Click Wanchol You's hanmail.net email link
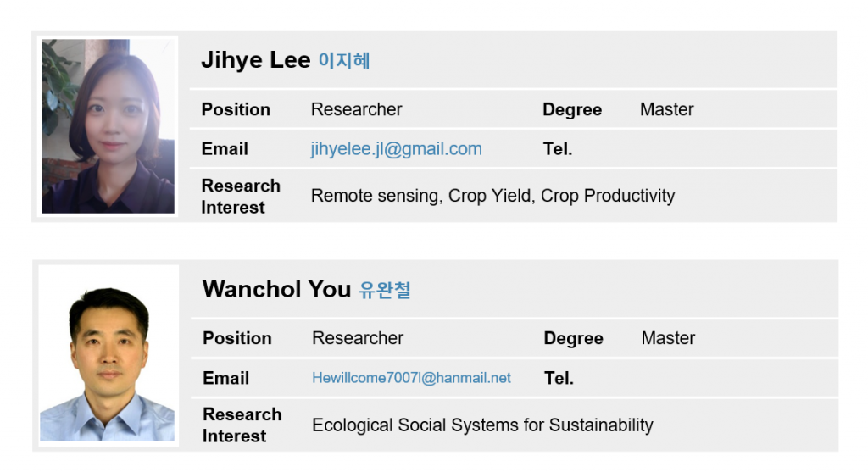 click(411, 378)
